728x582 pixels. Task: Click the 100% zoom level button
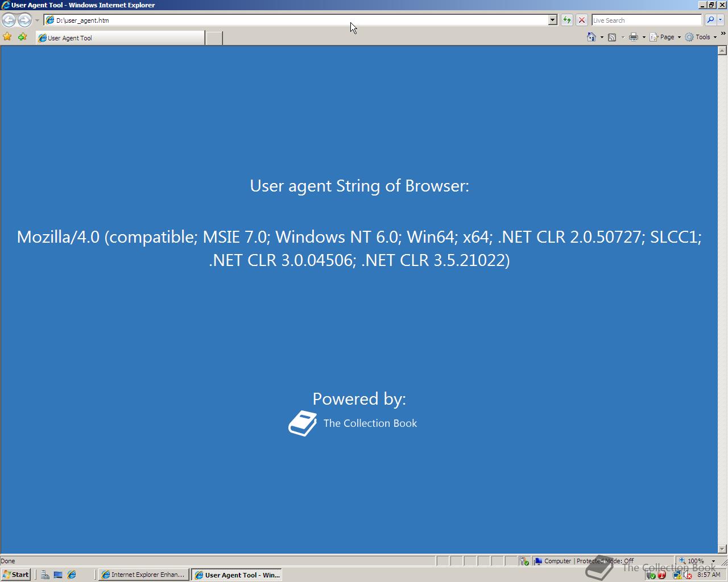tap(692, 561)
